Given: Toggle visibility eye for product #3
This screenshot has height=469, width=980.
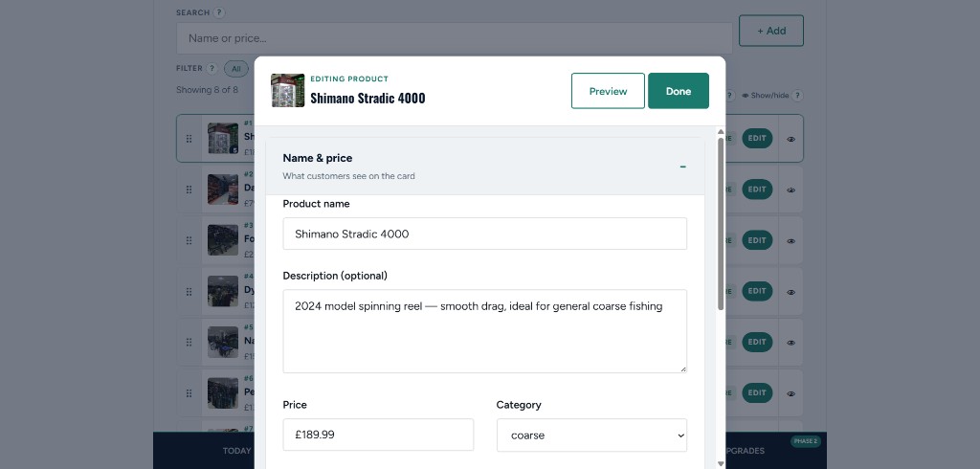Looking at the screenshot, I should coord(791,241).
